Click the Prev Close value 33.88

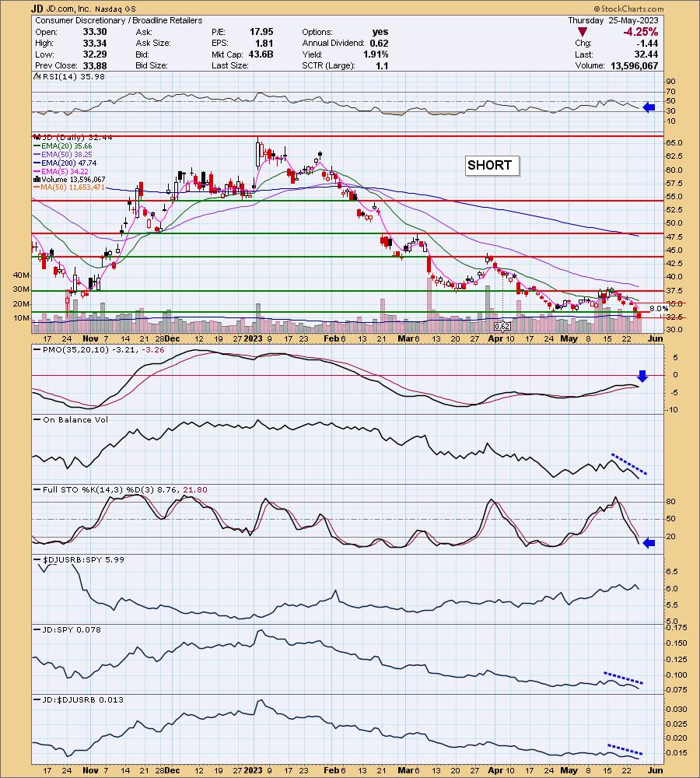[94, 65]
